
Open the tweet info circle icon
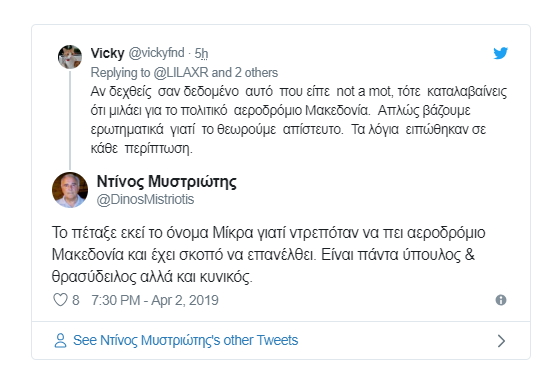coord(501,300)
